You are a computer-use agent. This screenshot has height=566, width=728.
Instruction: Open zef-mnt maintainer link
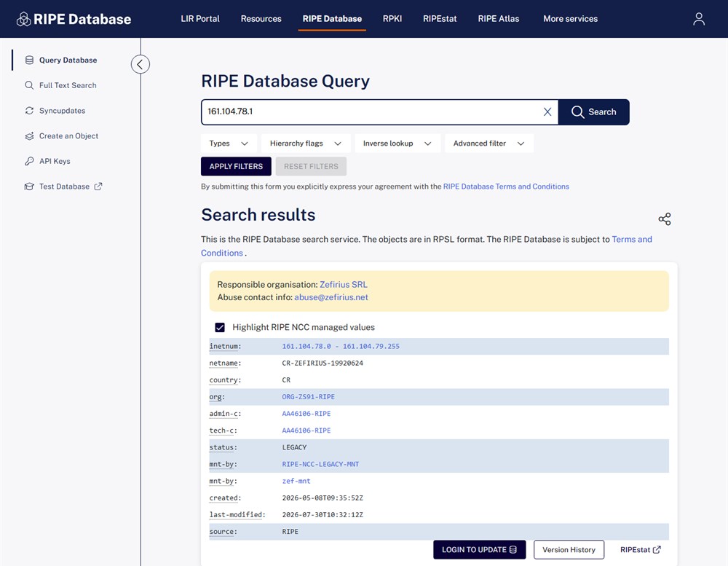point(296,481)
